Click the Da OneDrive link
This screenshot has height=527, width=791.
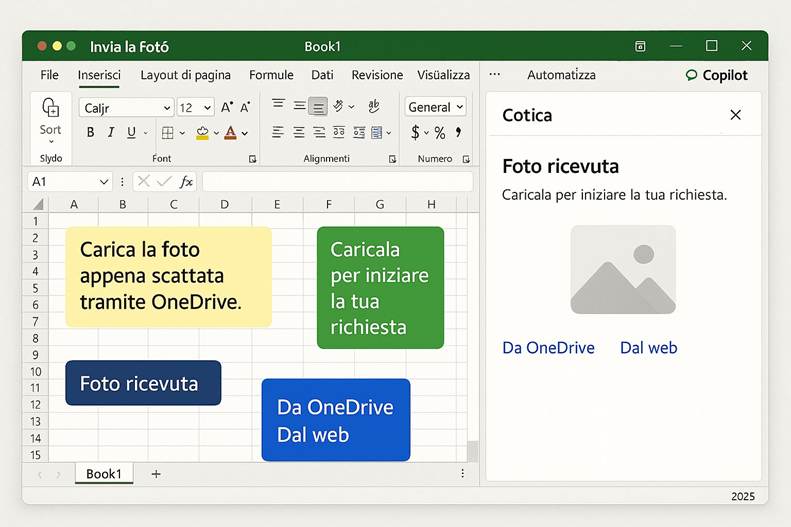[548, 348]
